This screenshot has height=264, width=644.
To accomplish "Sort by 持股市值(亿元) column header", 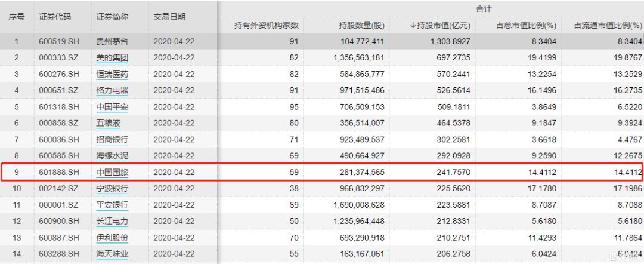I will [x=440, y=26].
